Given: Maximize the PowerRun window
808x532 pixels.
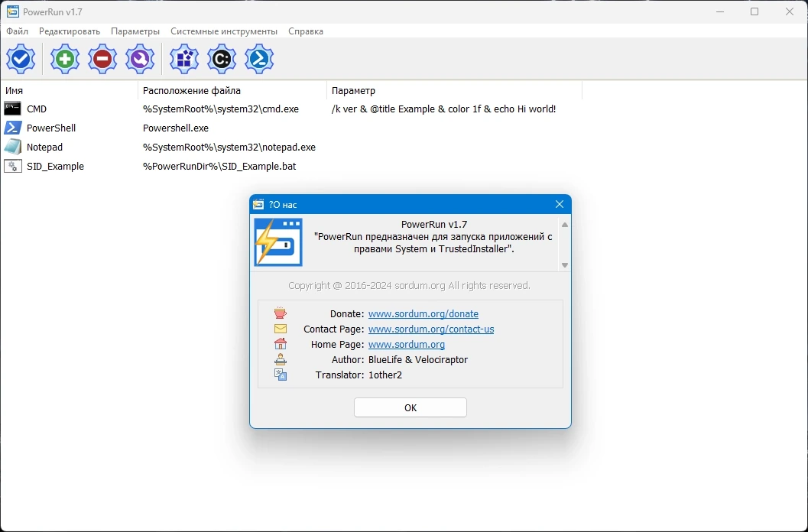Looking at the screenshot, I should pos(754,11).
